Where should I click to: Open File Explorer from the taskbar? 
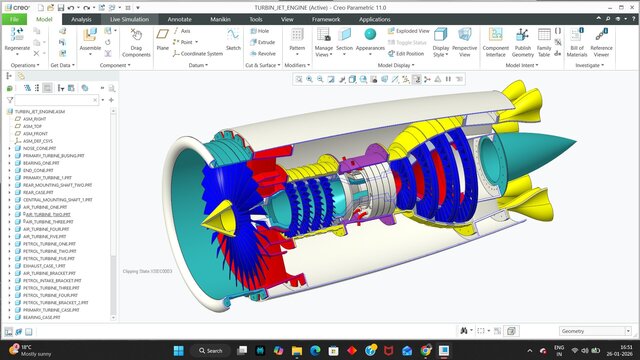click(297, 351)
